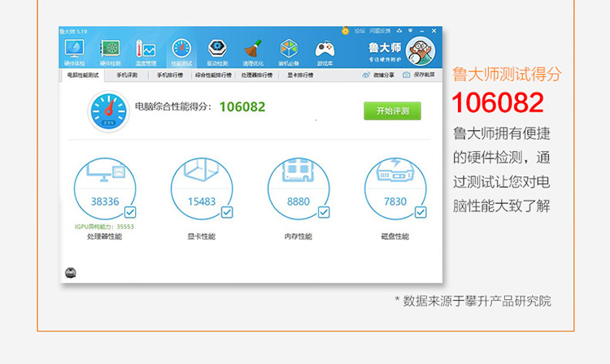Click the small mascot icon at bottom-left of window
Viewport: 610px width, 364px height.
point(71,273)
